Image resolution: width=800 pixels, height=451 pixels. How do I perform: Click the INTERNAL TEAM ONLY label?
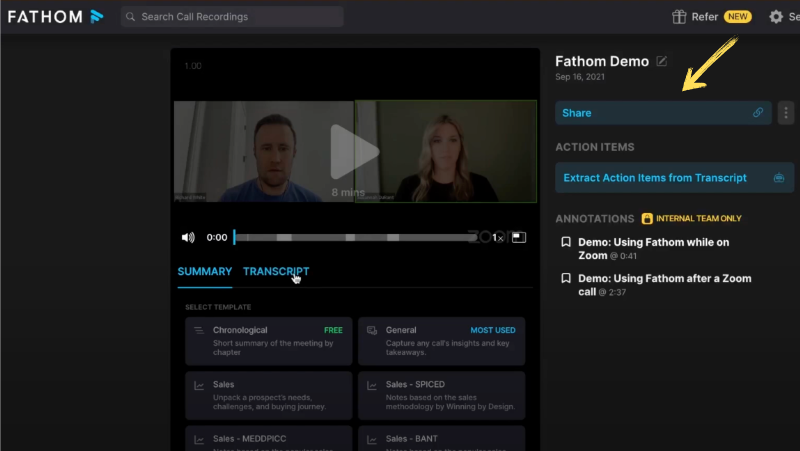point(698,218)
